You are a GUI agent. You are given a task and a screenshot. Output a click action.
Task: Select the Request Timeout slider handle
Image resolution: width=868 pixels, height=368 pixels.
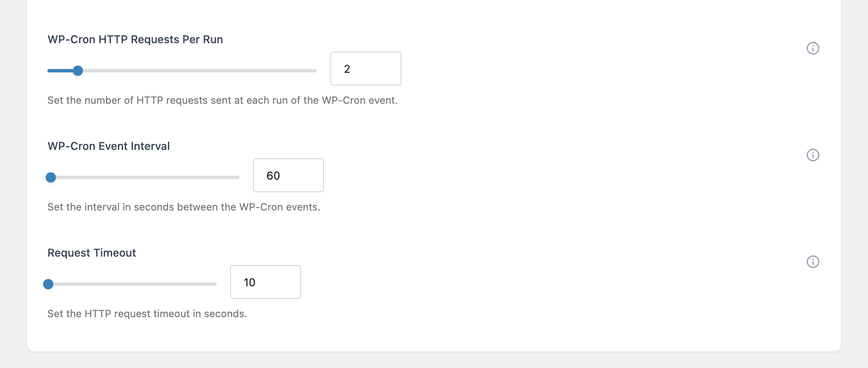pyautogui.click(x=48, y=284)
